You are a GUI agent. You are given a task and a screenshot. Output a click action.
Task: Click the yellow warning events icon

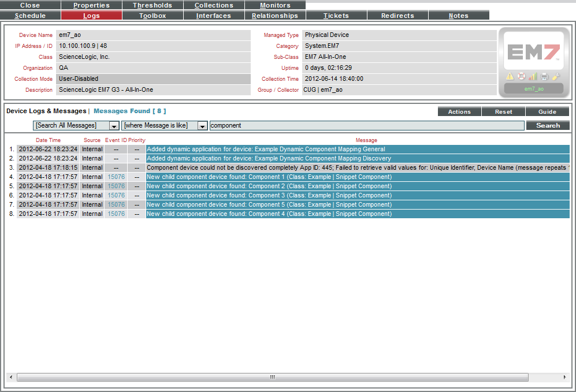[510, 76]
